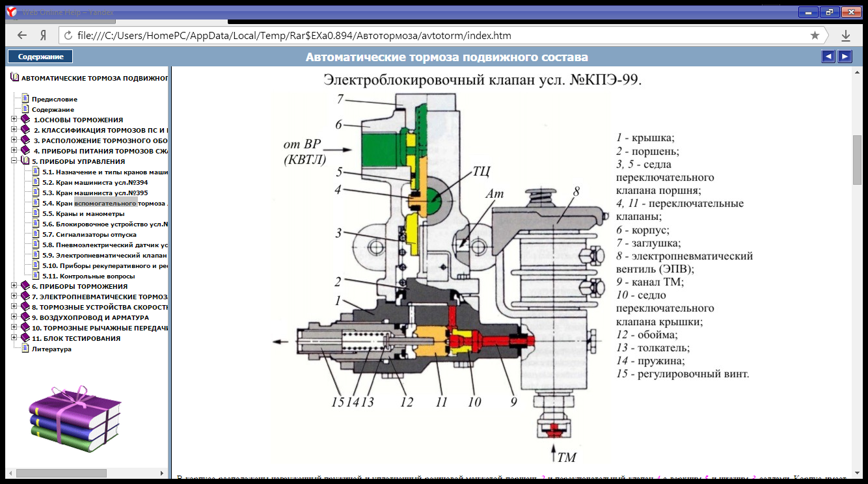Select 5. ПРИБОРЫ УПРАВЛЕНИЯ chapter
This screenshot has width=868, height=484.
78,161
